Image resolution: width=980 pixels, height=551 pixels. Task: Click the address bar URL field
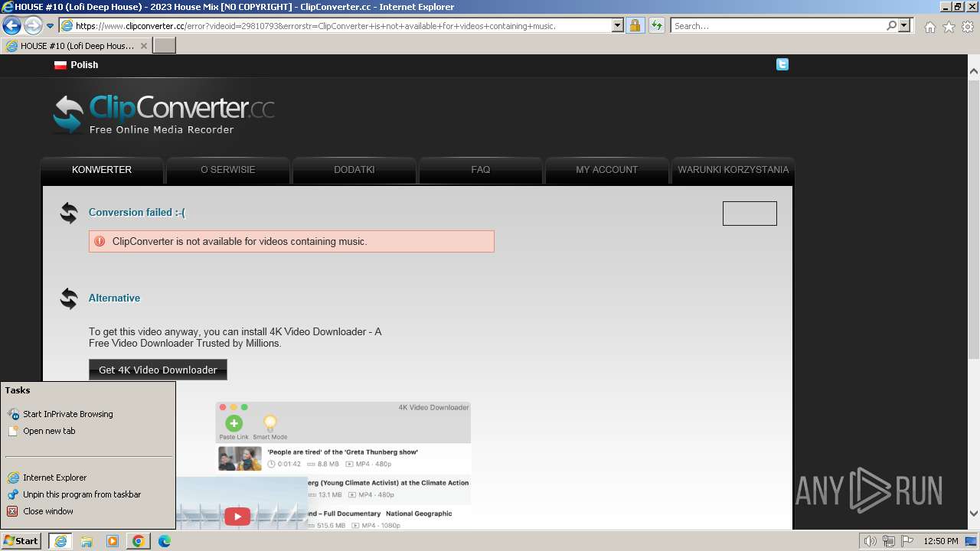click(x=335, y=26)
